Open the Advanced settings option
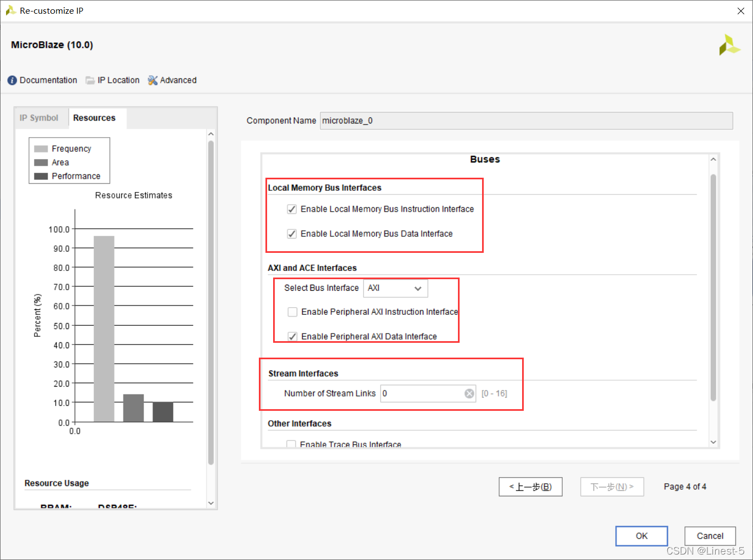753x560 pixels. (178, 80)
